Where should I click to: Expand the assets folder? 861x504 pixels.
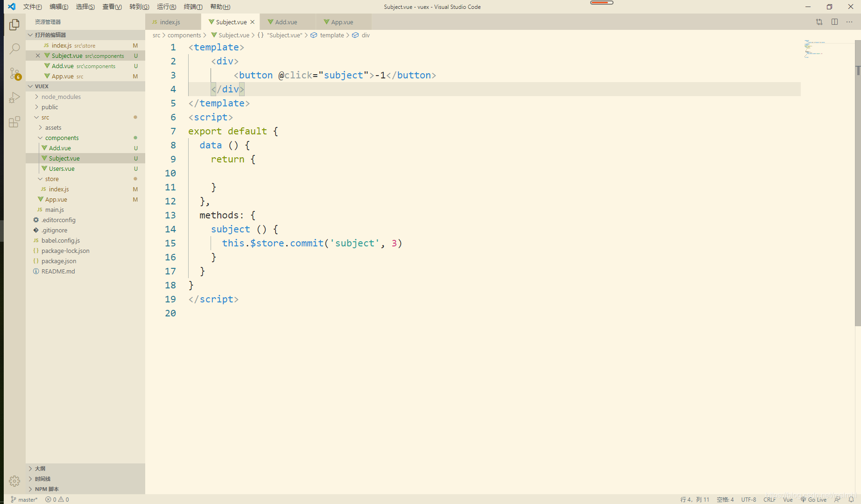(x=85, y=127)
